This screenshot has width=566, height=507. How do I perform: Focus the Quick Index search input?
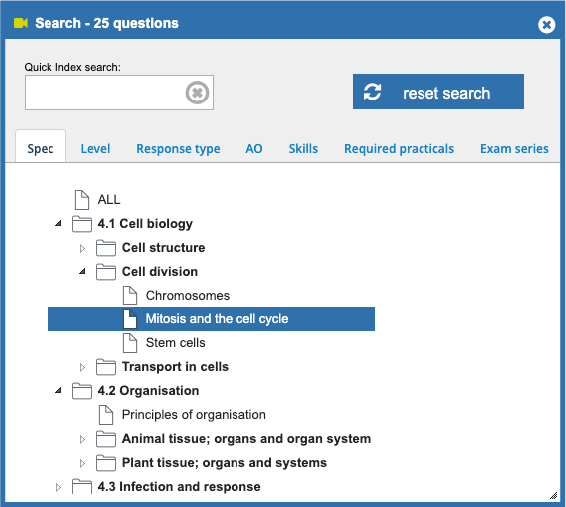105,93
